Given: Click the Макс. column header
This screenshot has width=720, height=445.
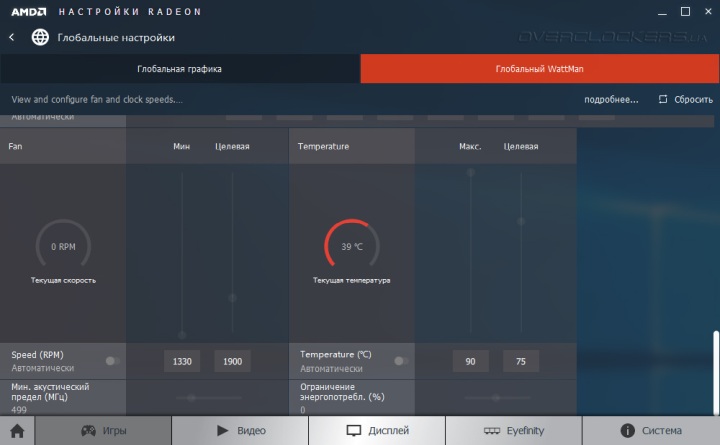Looking at the screenshot, I should pyautogui.click(x=470, y=146).
